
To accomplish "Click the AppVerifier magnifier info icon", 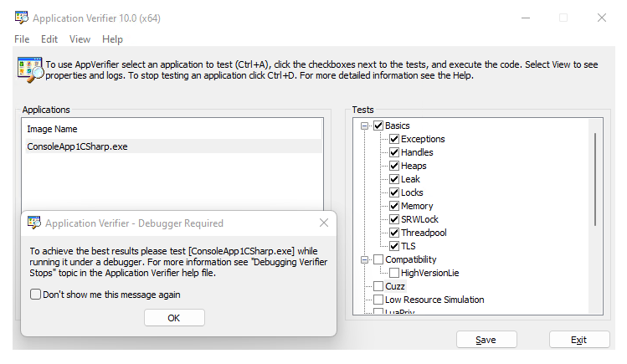I will click(30, 70).
